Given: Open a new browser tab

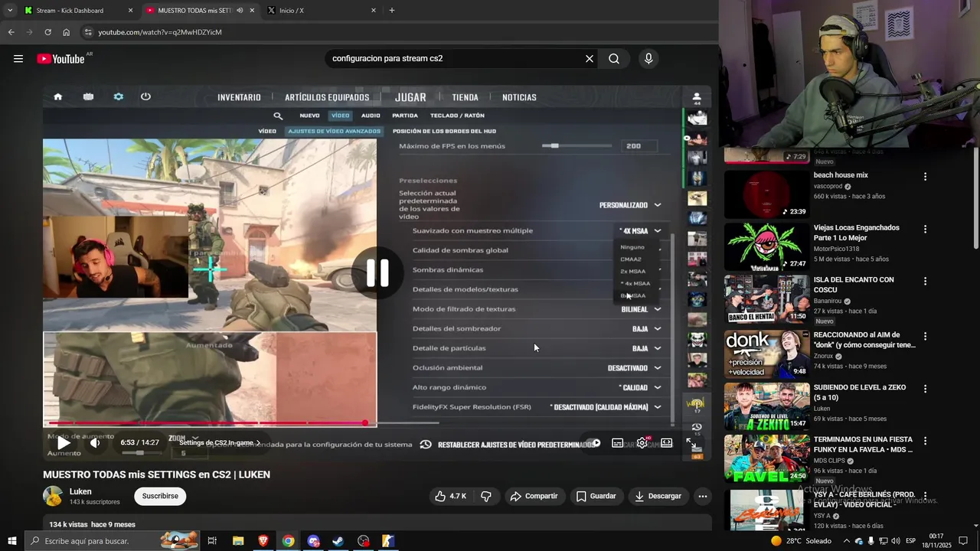Looking at the screenshot, I should [x=392, y=11].
